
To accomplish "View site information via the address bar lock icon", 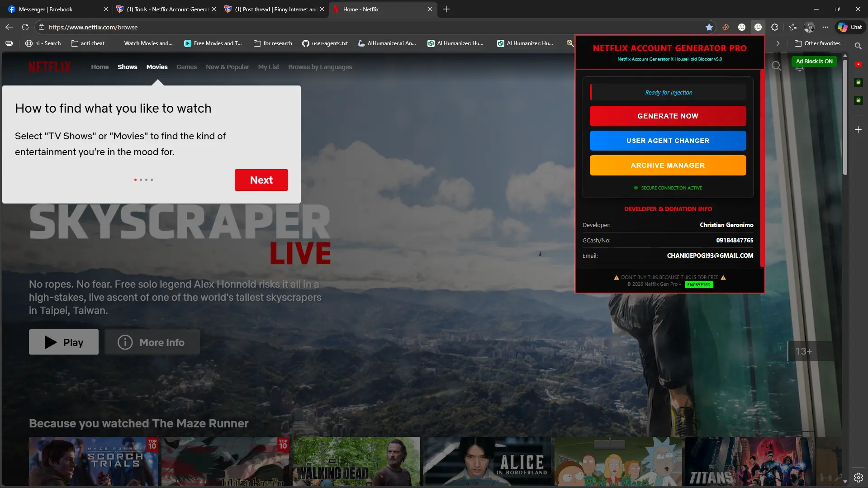I will click(x=42, y=27).
